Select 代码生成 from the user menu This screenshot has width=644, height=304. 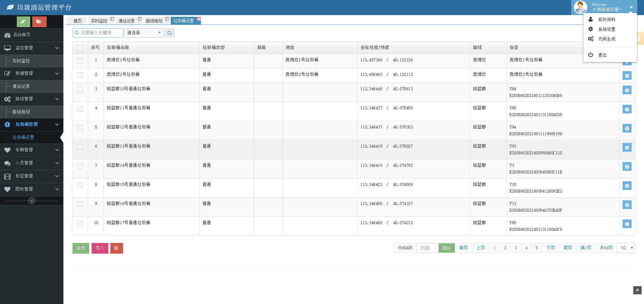(610, 39)
